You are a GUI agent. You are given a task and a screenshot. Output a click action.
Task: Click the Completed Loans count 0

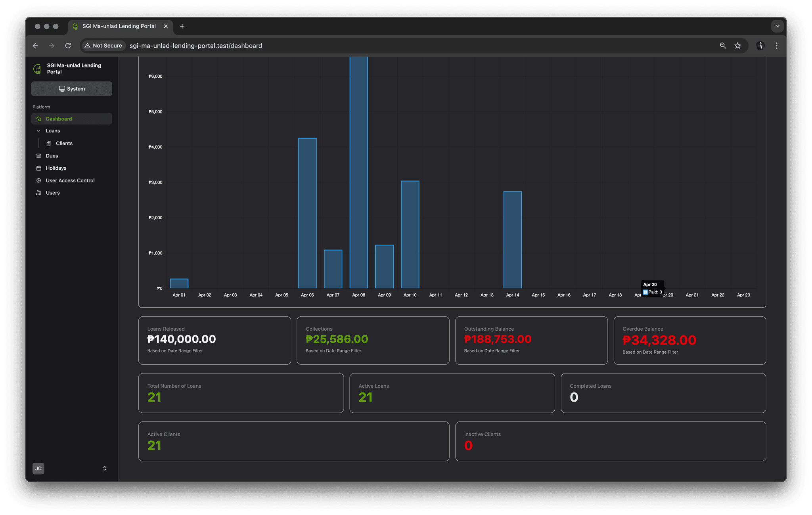(574, 397)
